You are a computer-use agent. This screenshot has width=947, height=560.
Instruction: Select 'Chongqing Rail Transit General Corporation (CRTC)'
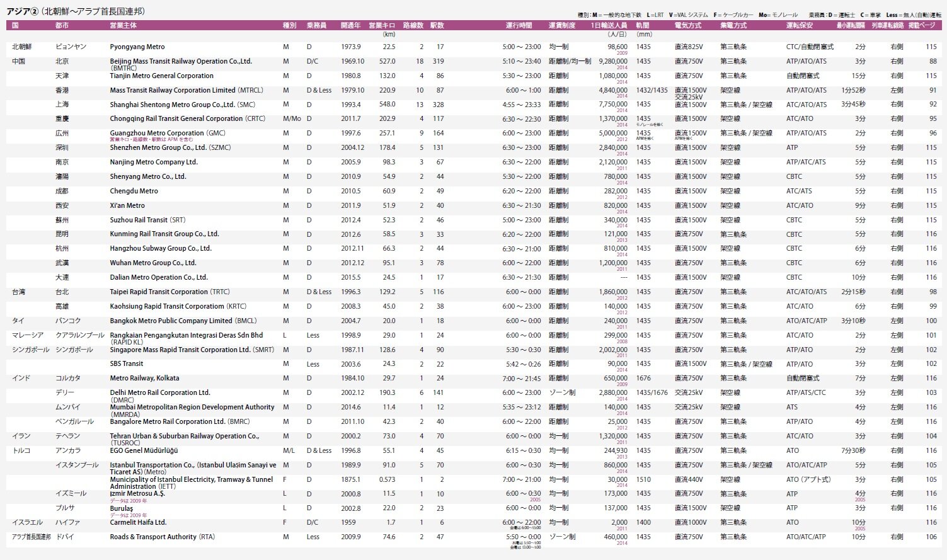point(188,119)
